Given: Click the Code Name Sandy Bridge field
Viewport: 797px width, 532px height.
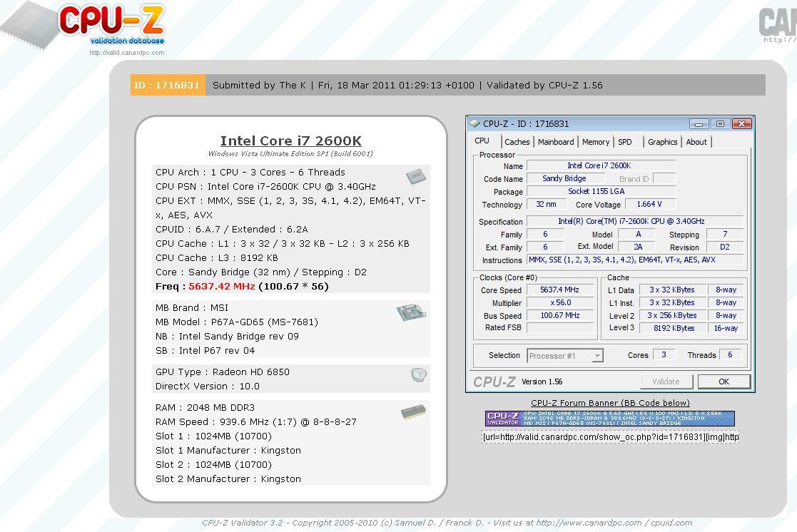Looking at the screenshot, I should 565,178.
